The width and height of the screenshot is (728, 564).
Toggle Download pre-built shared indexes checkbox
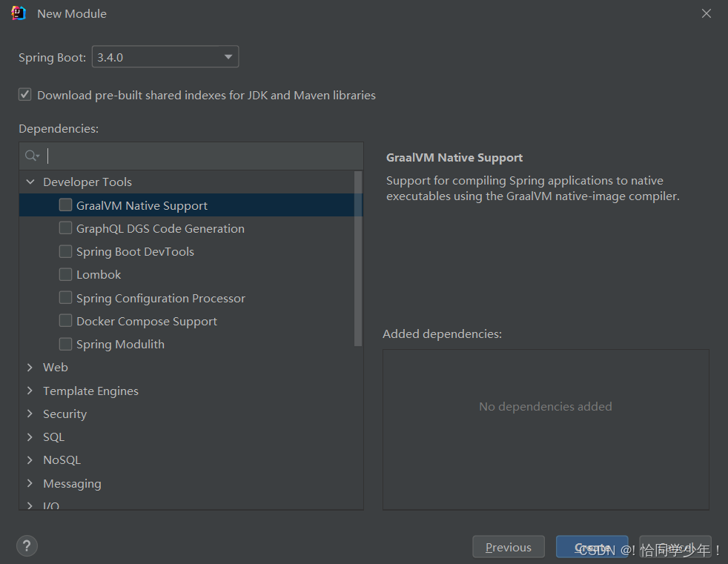(25, 95)
